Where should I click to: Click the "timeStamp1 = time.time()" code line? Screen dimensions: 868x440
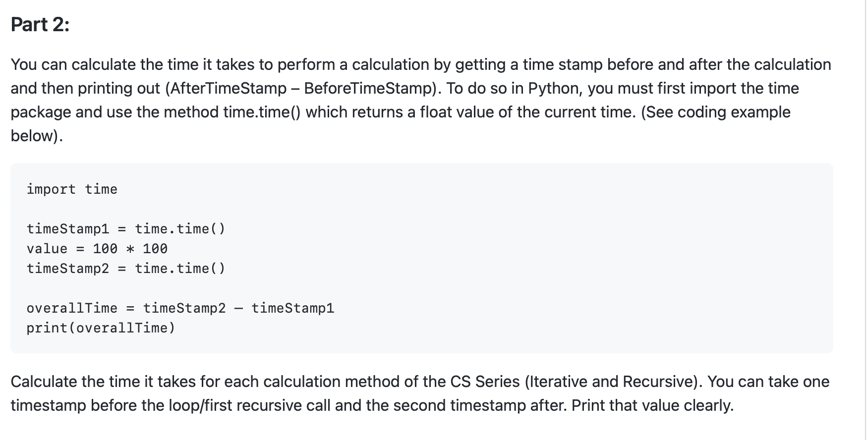coord(126,229)
